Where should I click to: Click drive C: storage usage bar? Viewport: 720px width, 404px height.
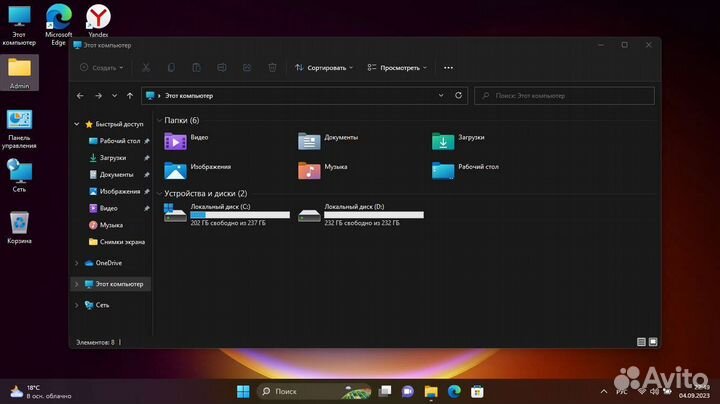[x=240, y=214]
